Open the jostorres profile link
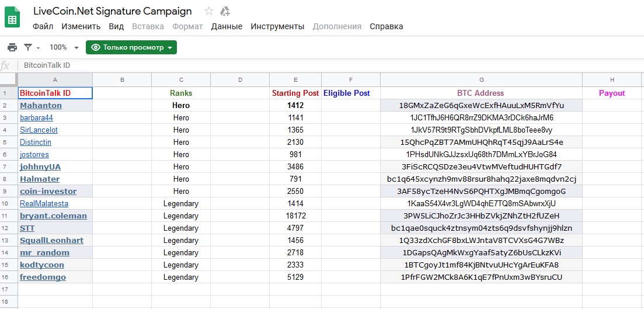 tap(34, 154)
